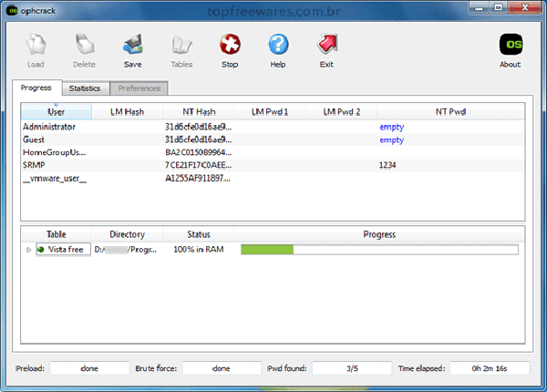
Task: Click the Directory column header
Action: tap(128, 234)
